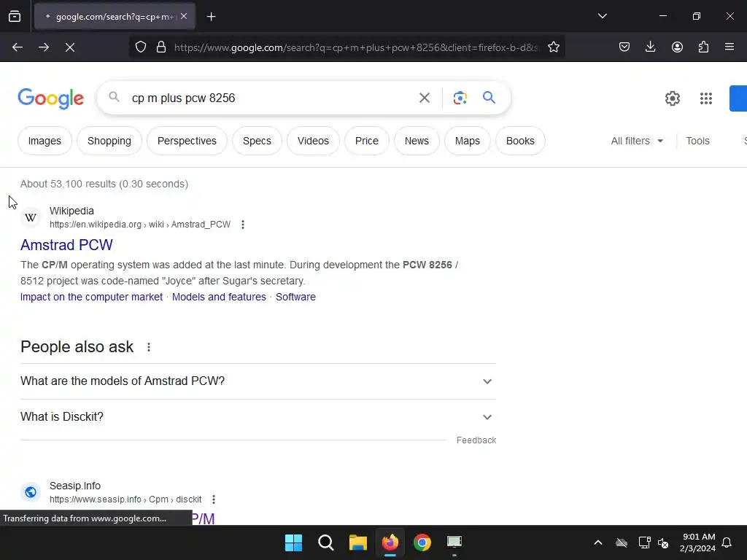Click the 'About 53,100 results' text
The height and width of the screenshot is (560, 747).
[x=104, y=184]
